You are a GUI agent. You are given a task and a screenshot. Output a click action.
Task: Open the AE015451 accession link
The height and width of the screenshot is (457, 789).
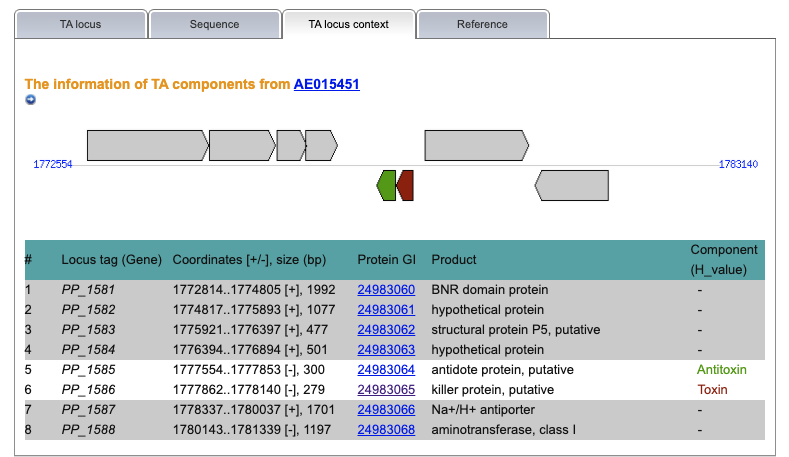pos(327,84)
